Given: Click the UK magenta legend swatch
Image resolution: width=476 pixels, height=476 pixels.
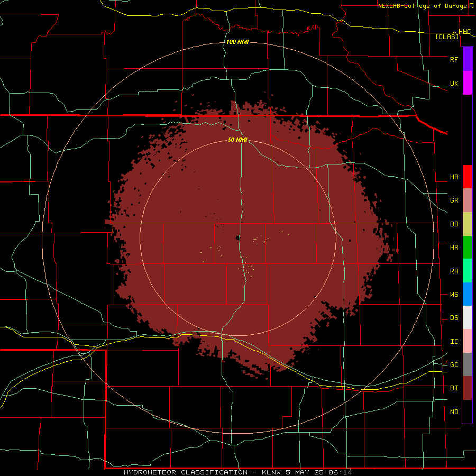Looking at the screenshot, I should click(x=467, y=83).
